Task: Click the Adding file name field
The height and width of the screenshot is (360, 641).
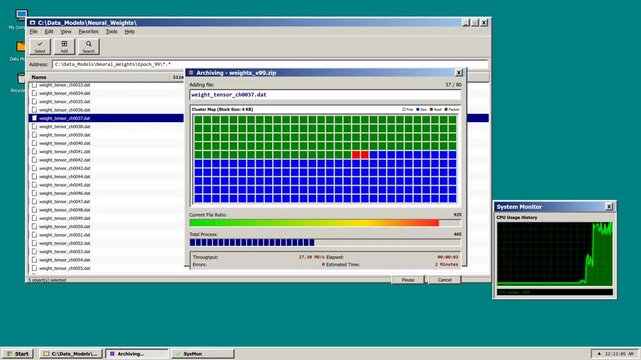Action: tap(325, 95)
